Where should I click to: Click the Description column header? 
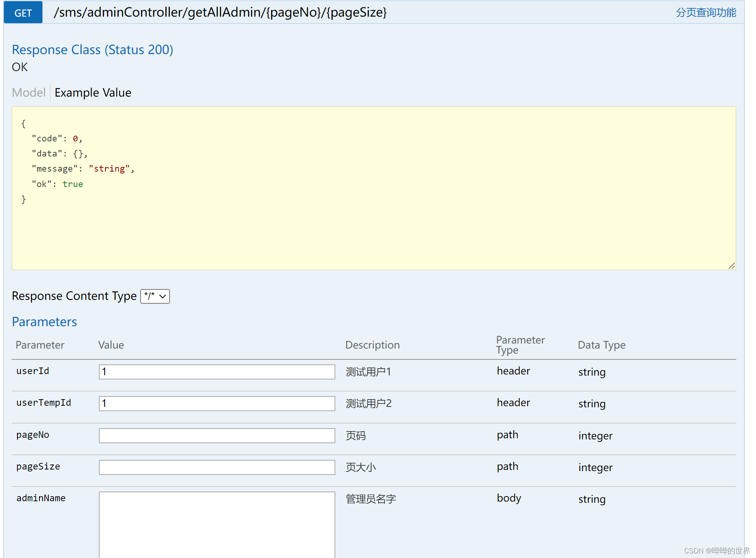(x=372, y=345)
